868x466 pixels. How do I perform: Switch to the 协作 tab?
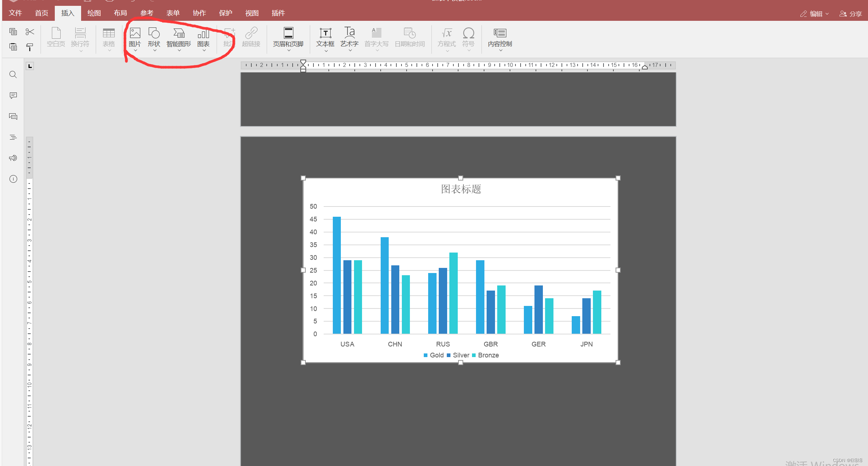pyautogui.click(x=199, y=13)
